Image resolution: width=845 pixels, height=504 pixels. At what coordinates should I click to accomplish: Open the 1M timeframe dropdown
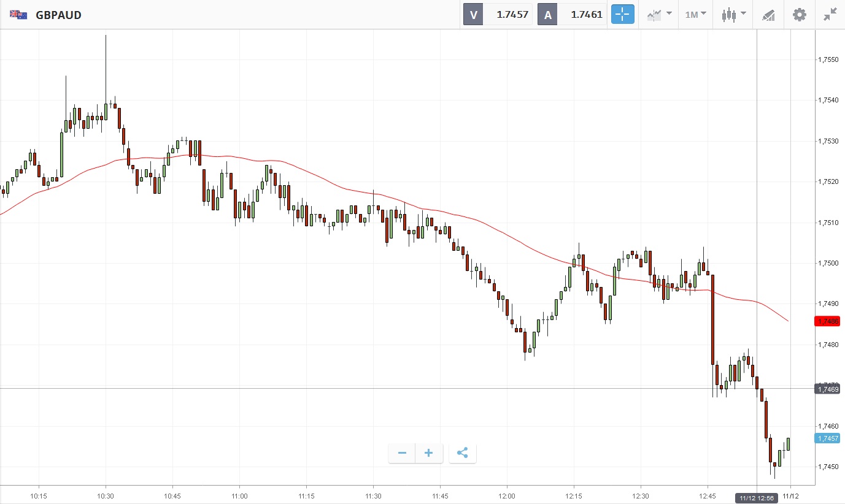[x=695, y=15]
